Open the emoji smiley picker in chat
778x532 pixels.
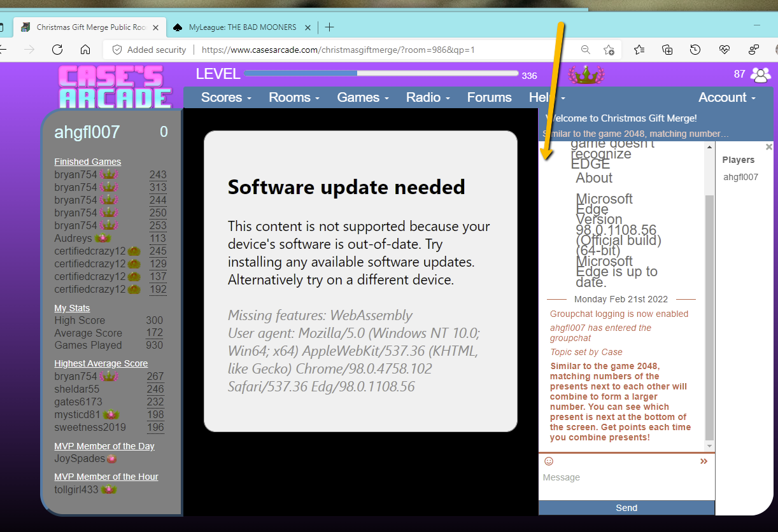point(549,461)
